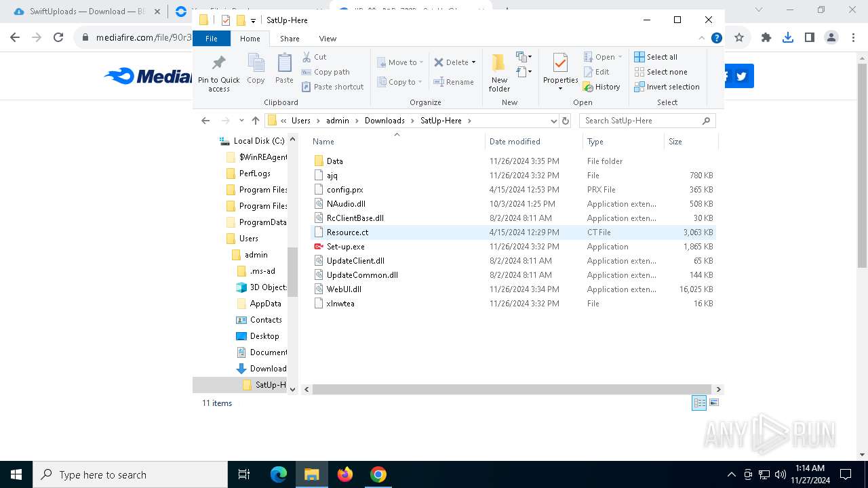This screenshot has height=488, width=868.
Task: Select Set-up.exe application
Action: [513, 247]
